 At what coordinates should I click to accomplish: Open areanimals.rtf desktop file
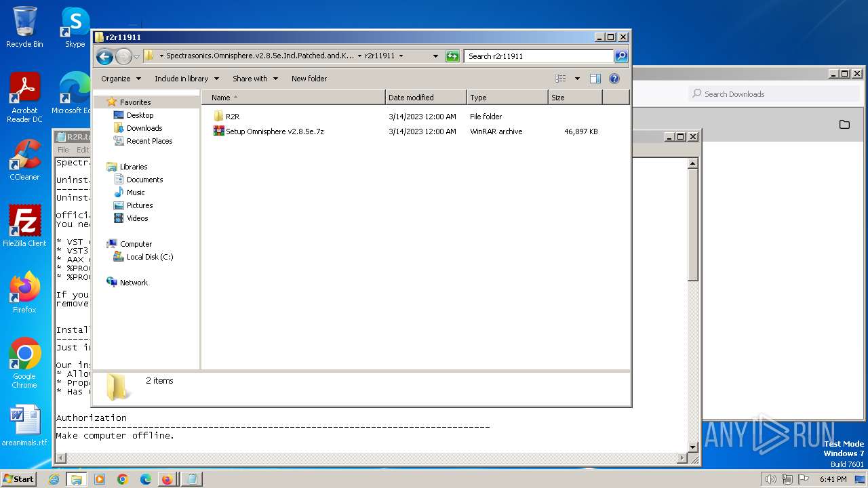coord(24,426)
